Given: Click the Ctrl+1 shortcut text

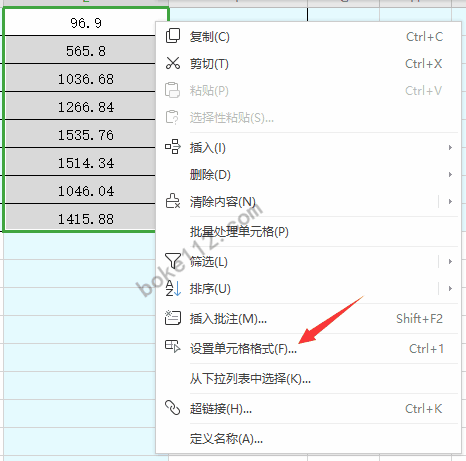Looking at the screenshot, I should [426, 349].
